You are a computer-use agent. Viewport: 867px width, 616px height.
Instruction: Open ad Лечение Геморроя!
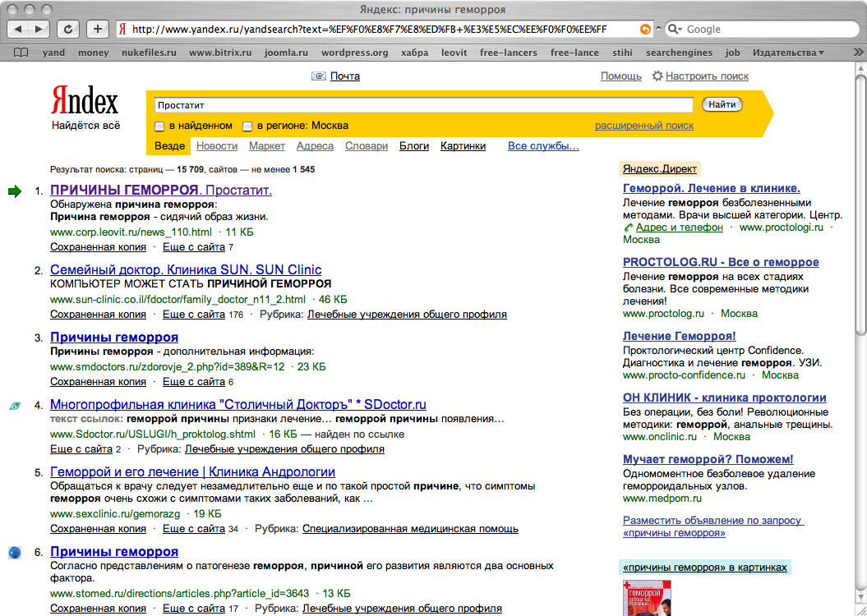680,336
